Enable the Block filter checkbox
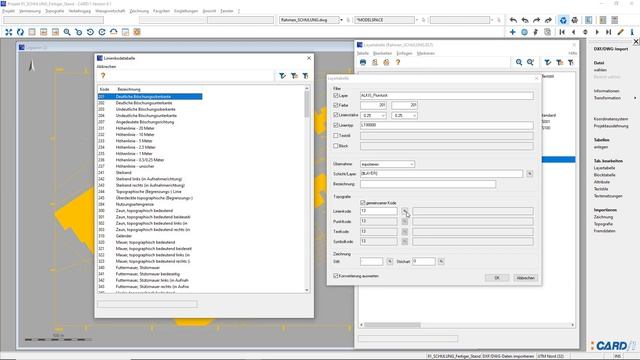The height and width of the screenshot is (360, 640). tap(336, 146)
